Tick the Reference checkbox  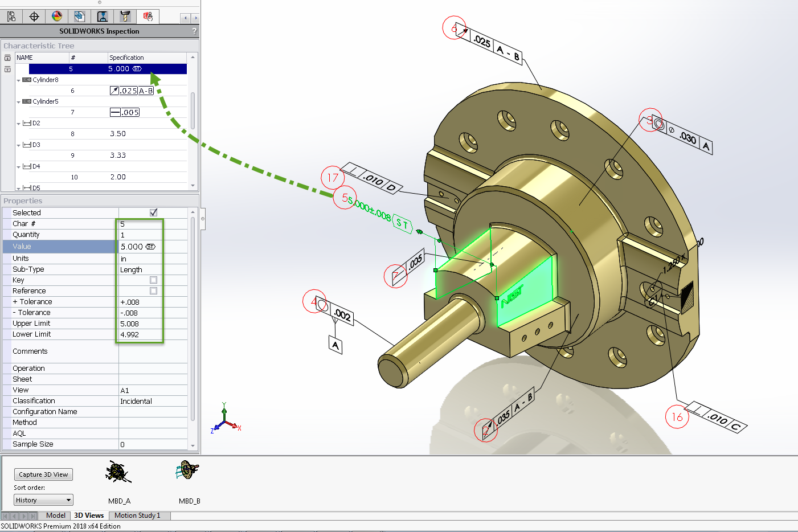coord(153,291)
